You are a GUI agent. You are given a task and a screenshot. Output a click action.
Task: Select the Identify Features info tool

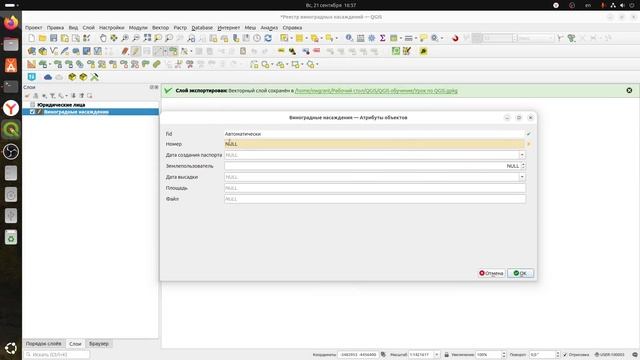tap(349, 38)
